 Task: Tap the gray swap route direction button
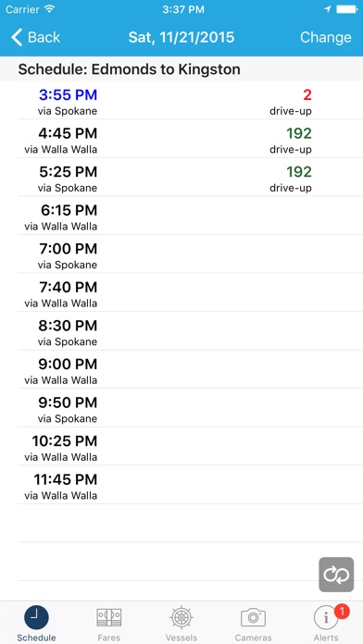[x=336, y=575]
